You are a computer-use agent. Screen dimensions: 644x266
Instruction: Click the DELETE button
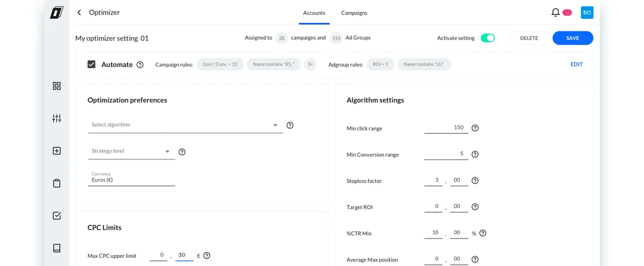click(x=529, y=38)
